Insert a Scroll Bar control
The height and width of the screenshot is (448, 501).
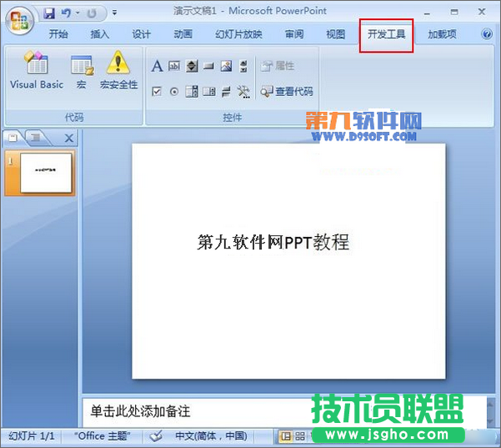coord(243,66)
